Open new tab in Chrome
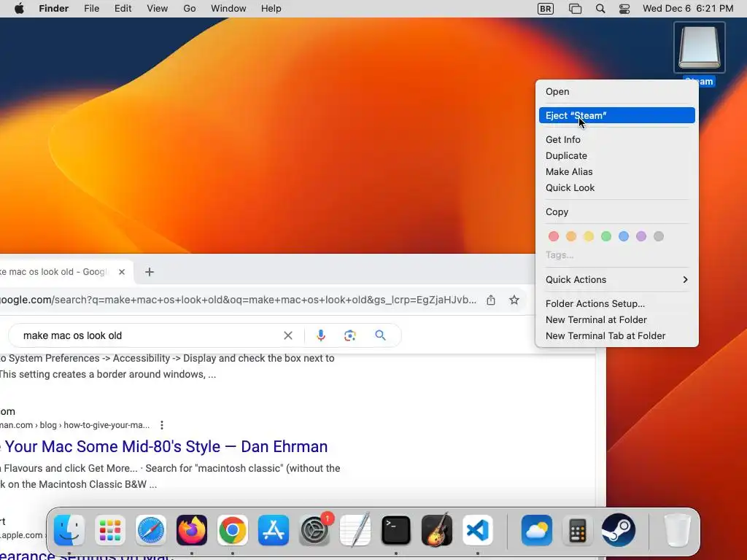Viewport: 747px width, 560px height. 150,272
